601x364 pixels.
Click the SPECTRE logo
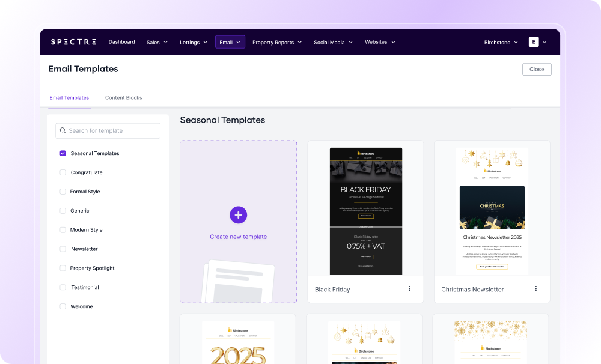[73, 42]
